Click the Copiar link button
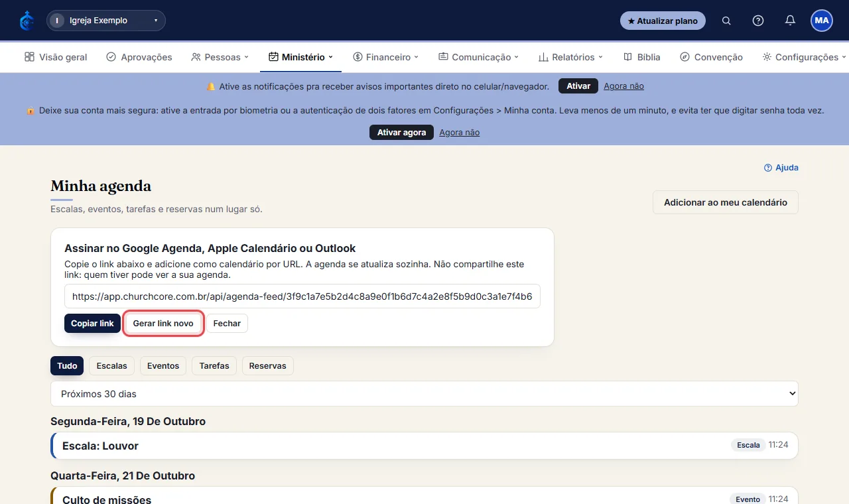The width and height of the screenshot is (849, 504). point(92,324)
